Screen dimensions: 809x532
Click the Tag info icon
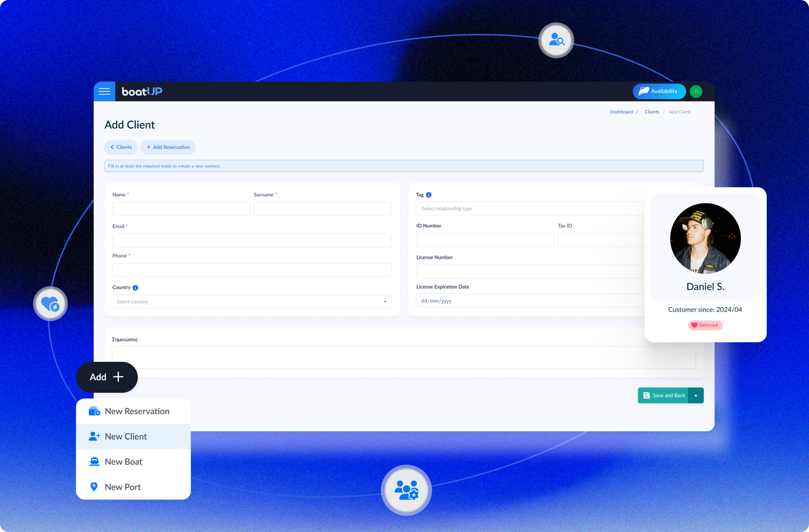pyautogui.click(x=429, y=195)
